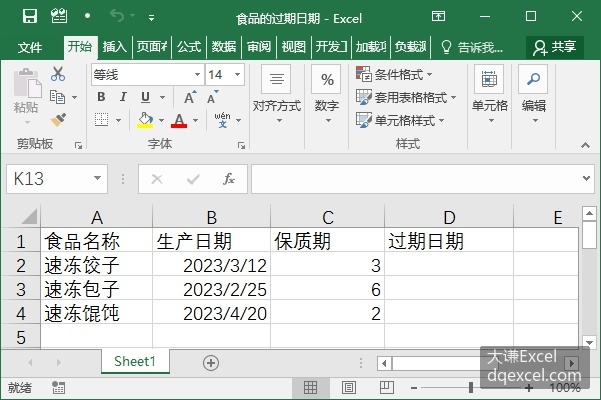Switch to Page Break Preview icon
601x400 pixels.
(x=386, y=387)
